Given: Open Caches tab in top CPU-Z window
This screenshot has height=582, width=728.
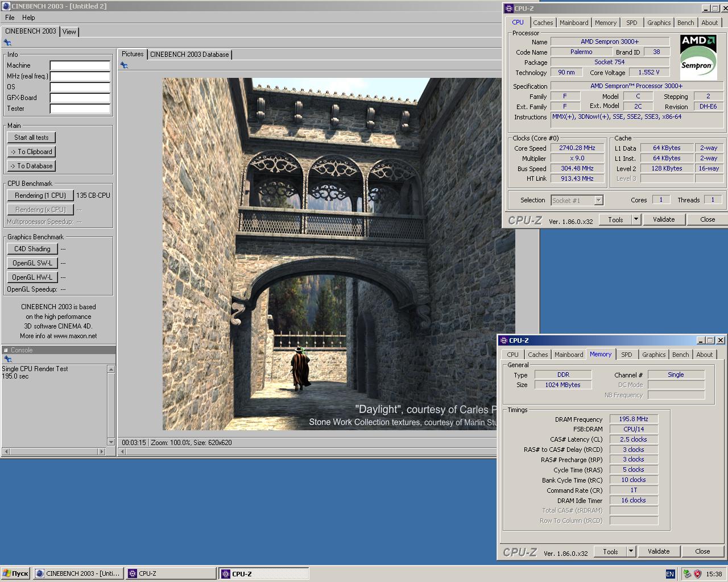Looking at the screenshot, I should (543, 23).
